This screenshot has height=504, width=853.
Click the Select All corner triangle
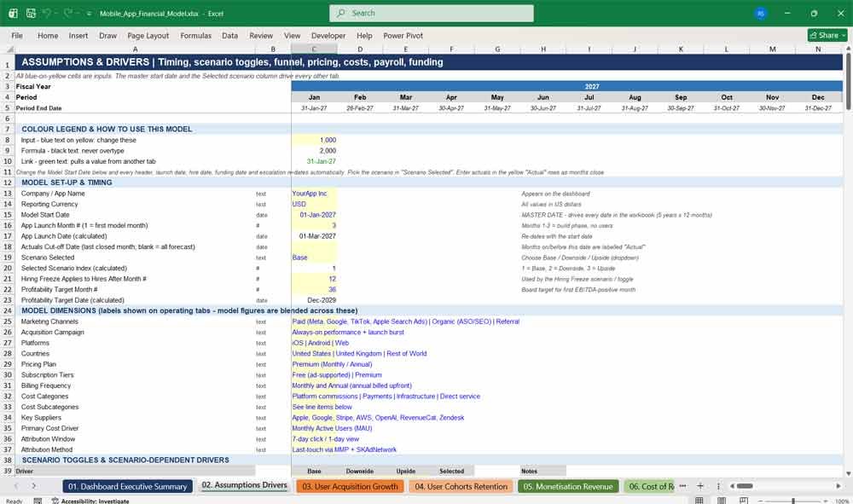(9, 49)
